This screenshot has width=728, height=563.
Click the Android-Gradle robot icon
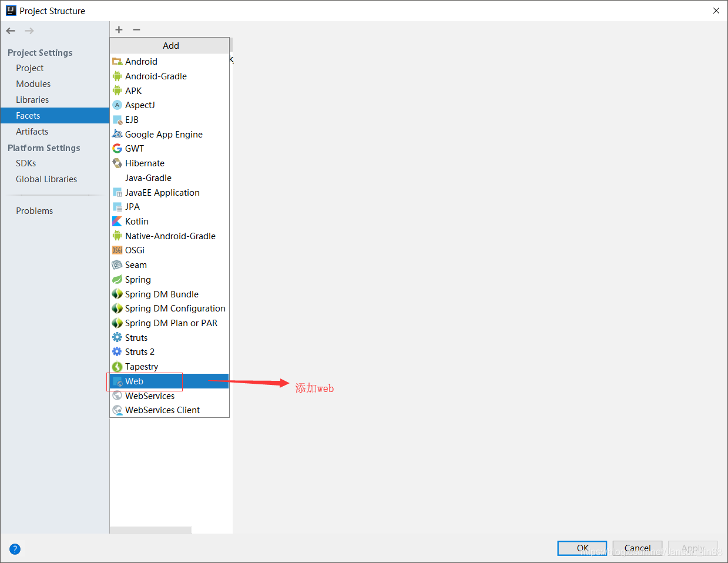click(x=117, y=76)
